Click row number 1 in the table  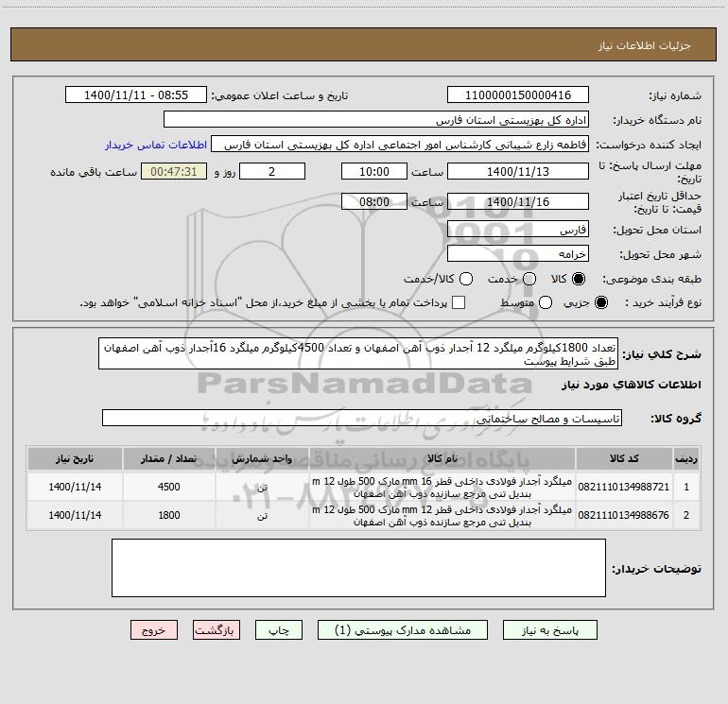point(686,487)
